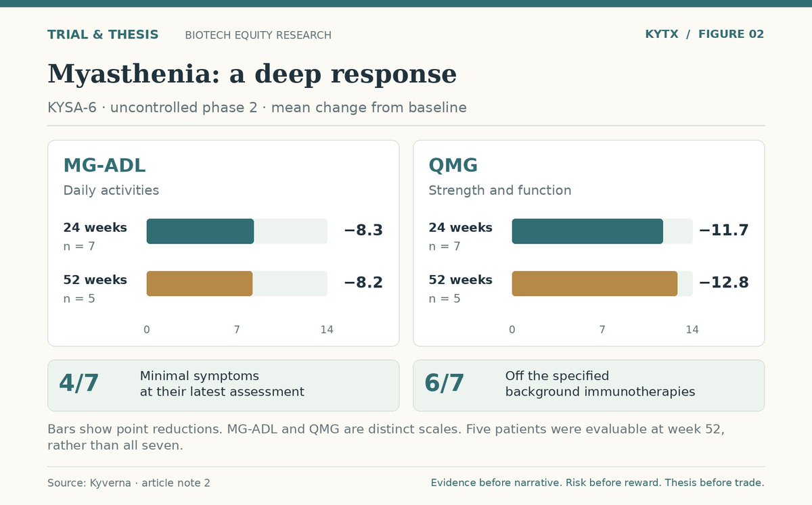Click the −11.7 value
This screenshot has width=812, height=505.
(723, 231)
